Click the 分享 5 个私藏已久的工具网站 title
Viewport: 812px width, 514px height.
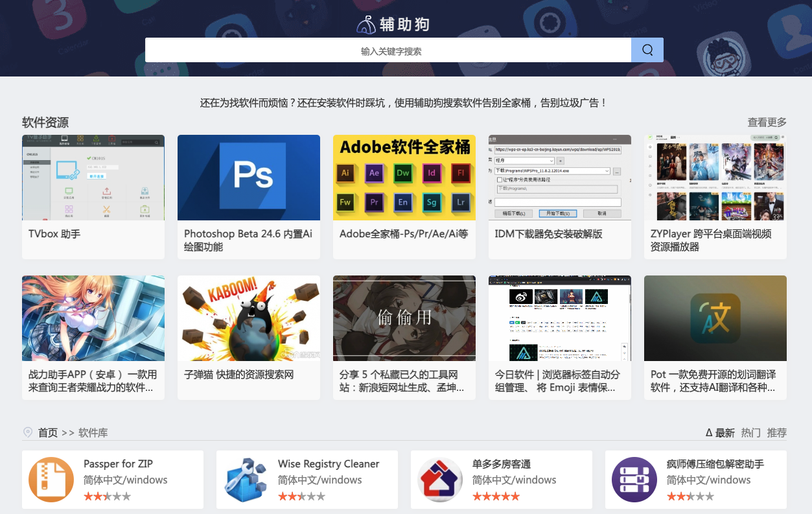402,380
